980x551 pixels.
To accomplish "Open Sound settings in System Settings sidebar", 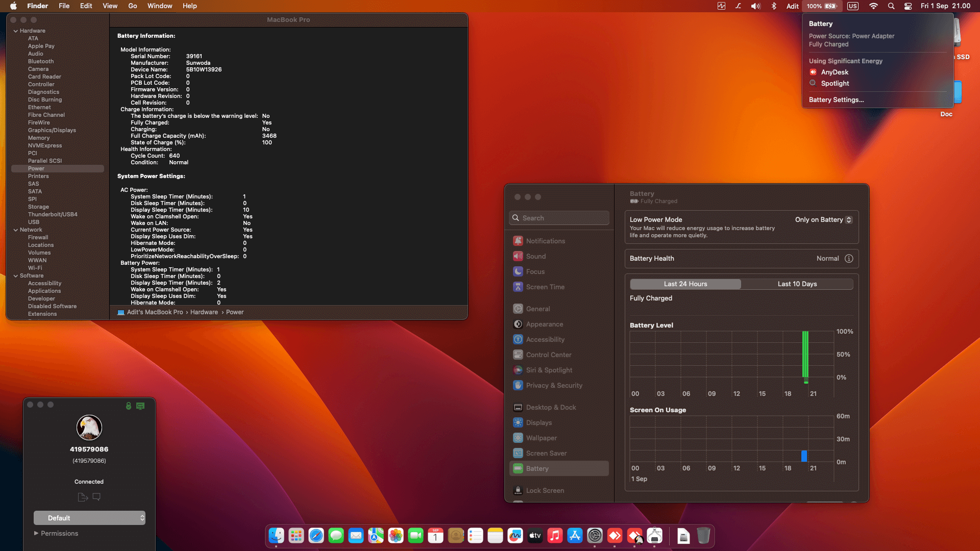I will (x=535, y=256).
